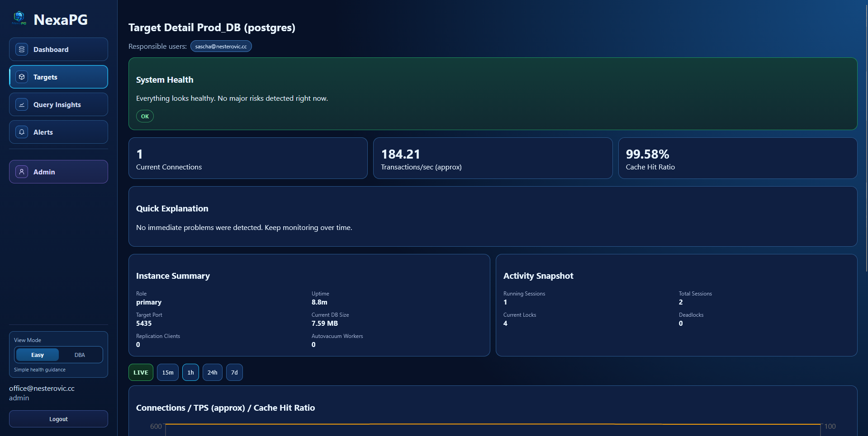Click the page vertical scrollbar
868x436 pixels.
[866, 136]
